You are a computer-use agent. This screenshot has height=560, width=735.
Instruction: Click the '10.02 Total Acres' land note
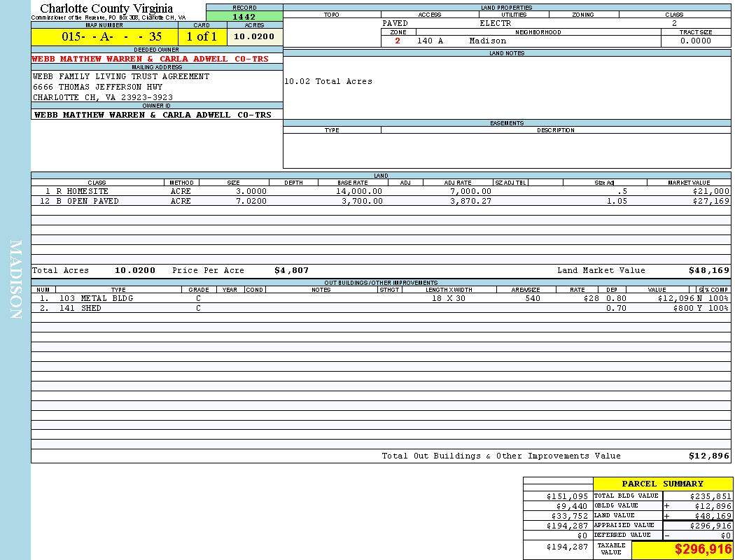(x=328, y=81)
